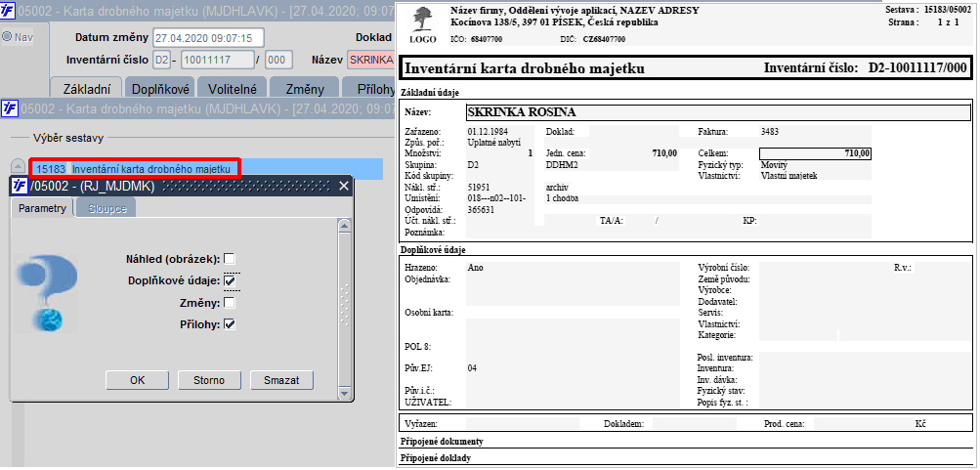Click the Nákl. stř. value 51951

[x=479, y=187]
